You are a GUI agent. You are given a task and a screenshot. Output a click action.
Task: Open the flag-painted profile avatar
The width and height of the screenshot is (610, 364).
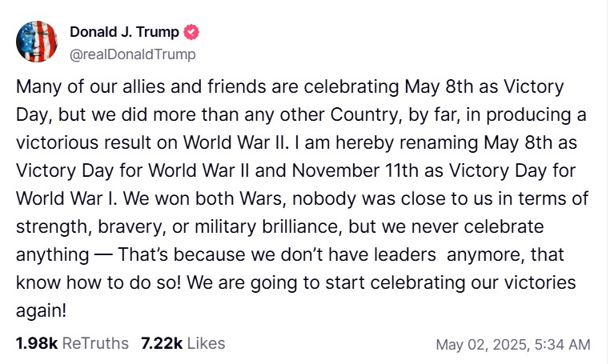pos(37,42)
